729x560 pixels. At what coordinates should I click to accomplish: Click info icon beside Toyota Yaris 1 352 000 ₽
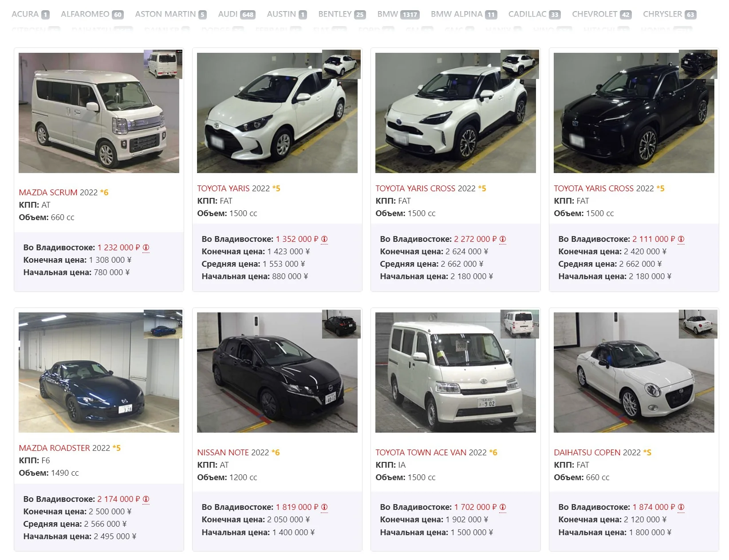click(x=324, y=239)
